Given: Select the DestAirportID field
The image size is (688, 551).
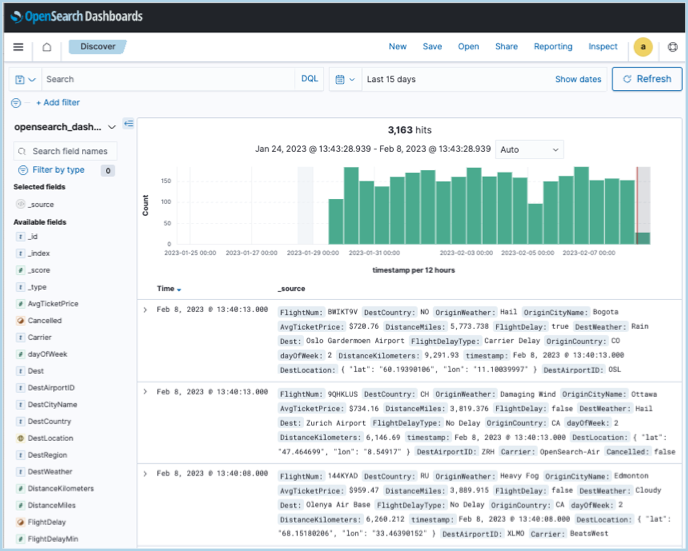Looking at the screenshot, I should click(51, 388).
